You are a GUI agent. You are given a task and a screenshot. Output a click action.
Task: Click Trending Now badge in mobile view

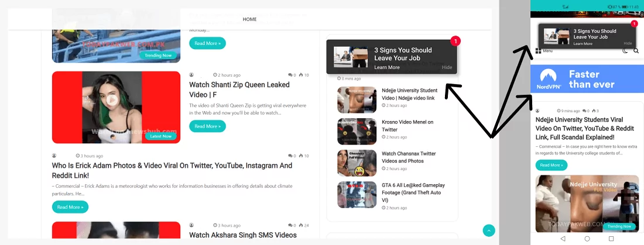tap(619, 226)
